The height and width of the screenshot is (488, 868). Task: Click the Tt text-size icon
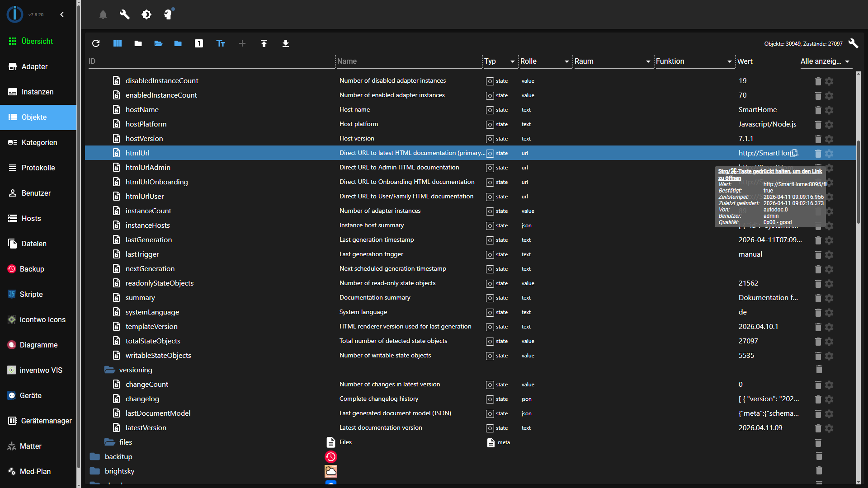(x=220, y=43)
